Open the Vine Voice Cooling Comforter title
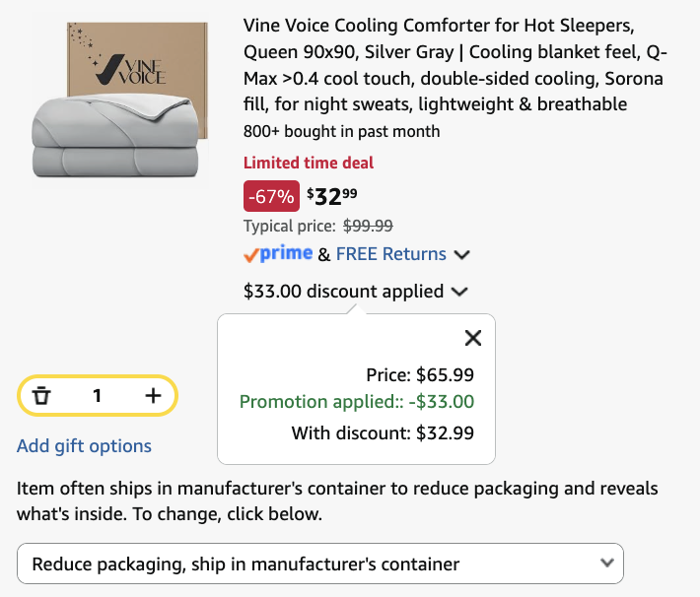Screen dimensions: 700x597 pyautogui.click(x=455, y=65)
